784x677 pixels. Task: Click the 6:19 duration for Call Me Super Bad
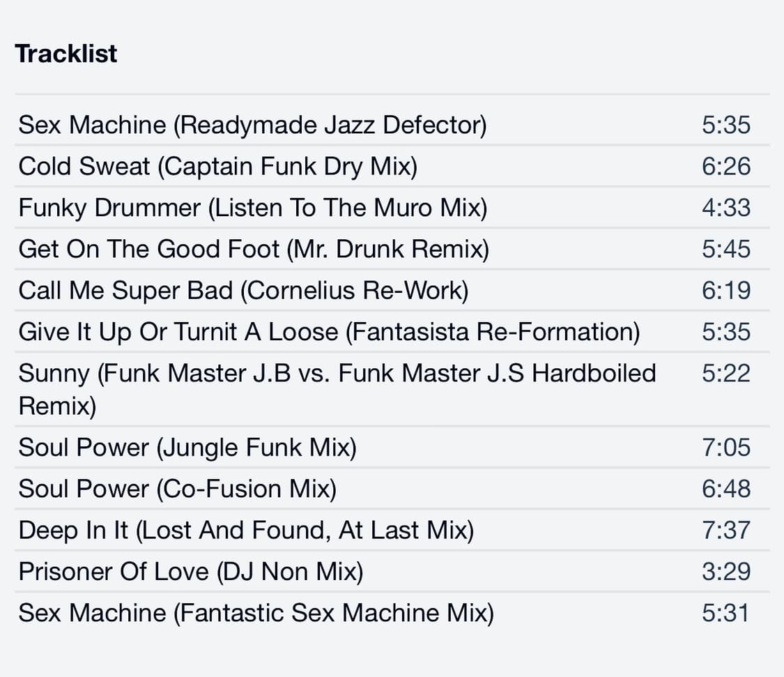point(726,290)
